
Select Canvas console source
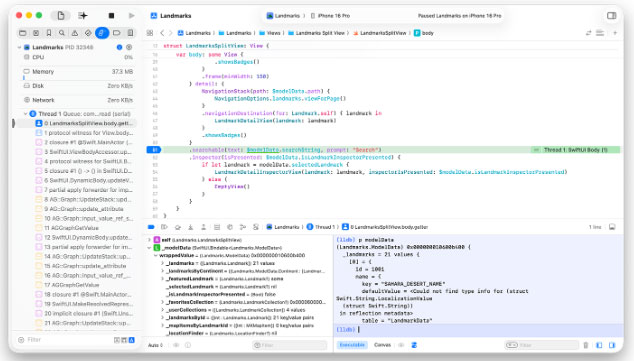pos(383,345)
